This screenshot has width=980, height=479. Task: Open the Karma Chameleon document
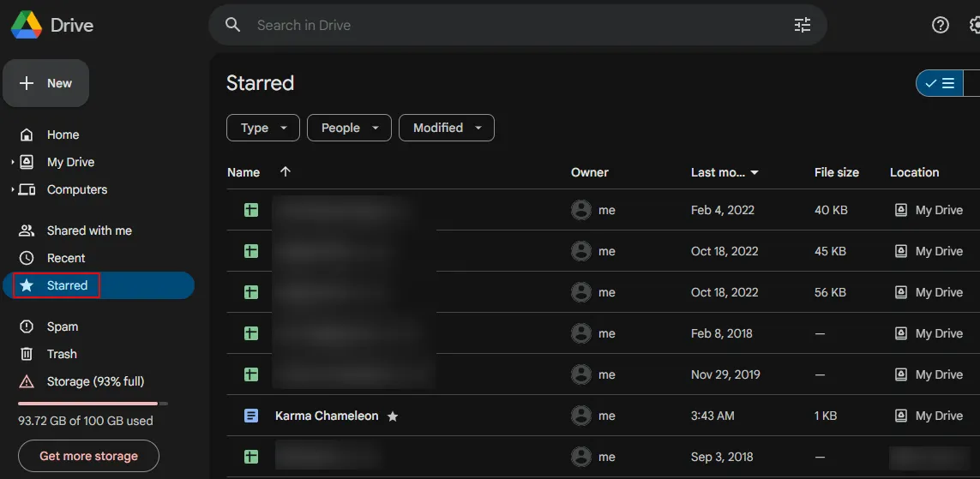[327, 416]
